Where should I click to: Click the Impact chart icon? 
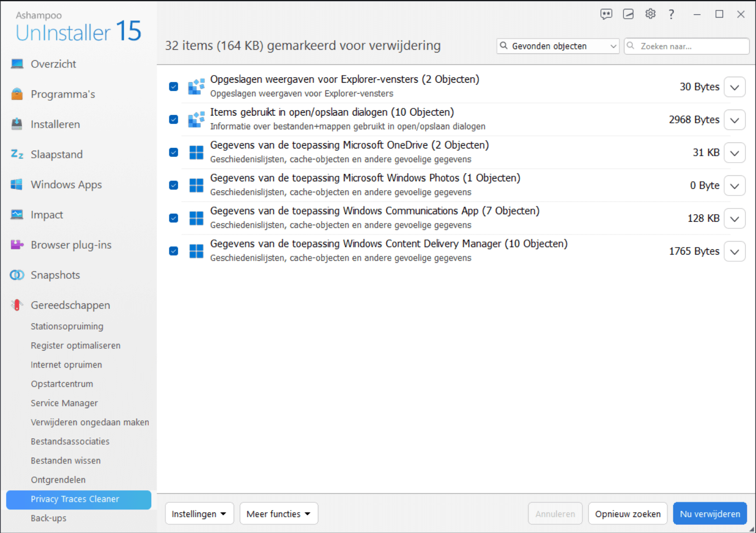[x=17, y=215]
